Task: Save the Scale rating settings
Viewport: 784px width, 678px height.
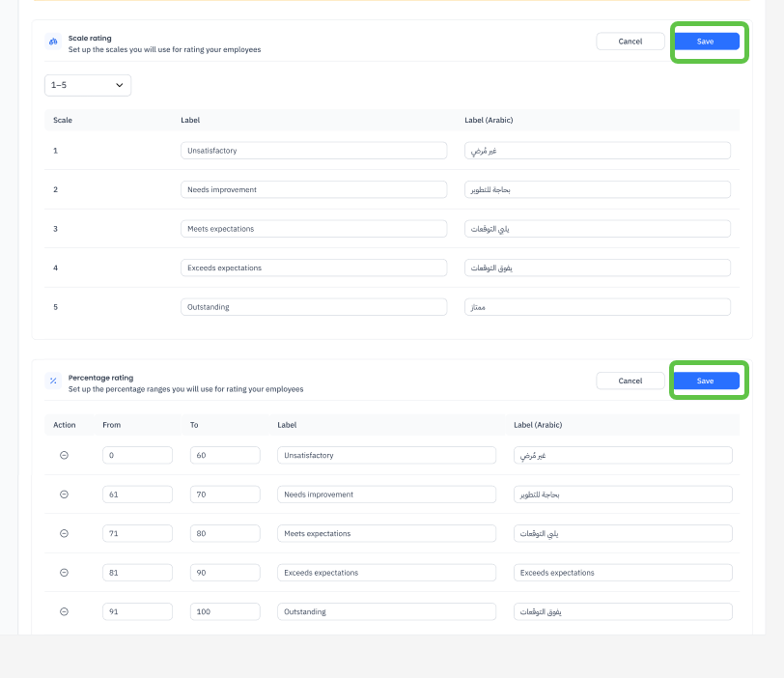Action: point(706,42)
